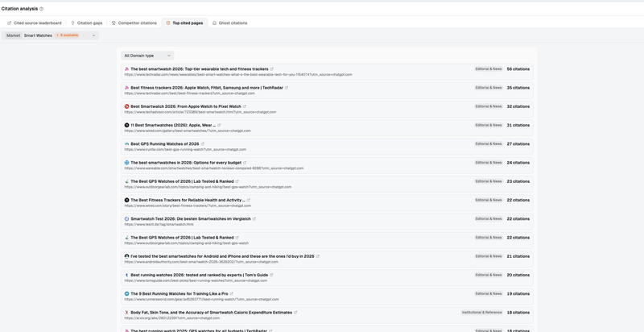Click Wired favicon on 11 Best Smartwatches row
The image size is (644, 332).
click(127, 126)
